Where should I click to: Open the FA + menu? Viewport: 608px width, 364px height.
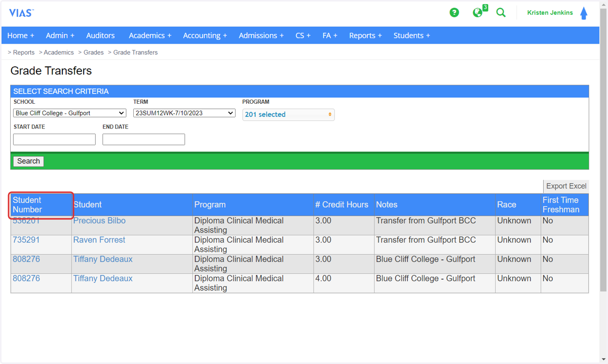click(330, 35)
